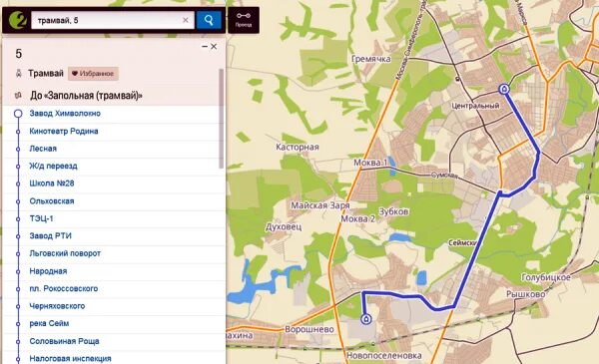
Task: Click the northern route terminus marker on map
Action: tap(504, 90)
